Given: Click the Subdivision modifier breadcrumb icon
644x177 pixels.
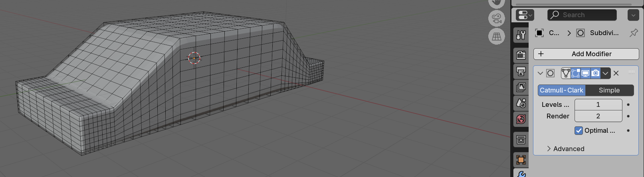Looking at the screenshot, I should click(581, 33).
